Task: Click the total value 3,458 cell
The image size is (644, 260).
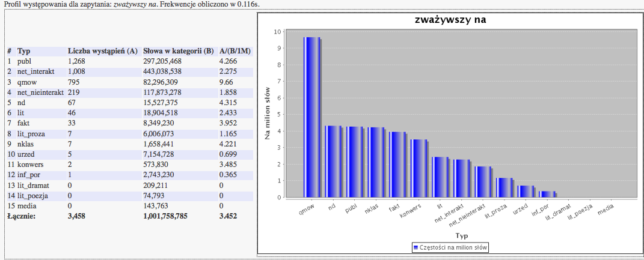Action: coord(81,216)
